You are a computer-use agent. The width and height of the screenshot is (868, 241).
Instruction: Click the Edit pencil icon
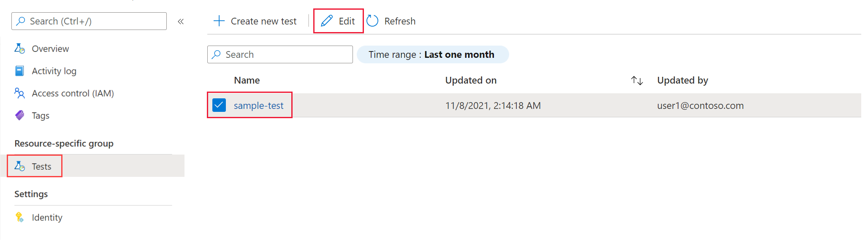327,21
